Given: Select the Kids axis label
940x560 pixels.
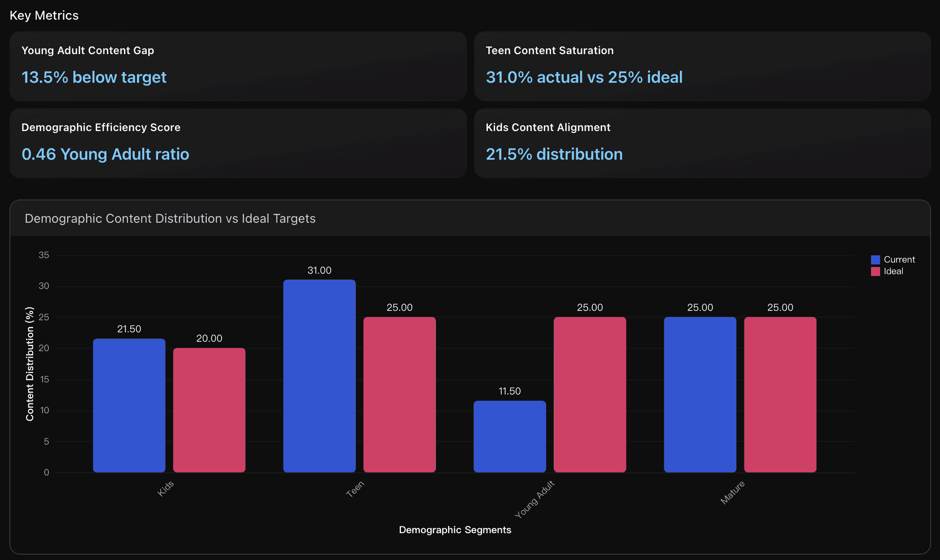Looking at the screenshot, I should (x=166, y=488).
